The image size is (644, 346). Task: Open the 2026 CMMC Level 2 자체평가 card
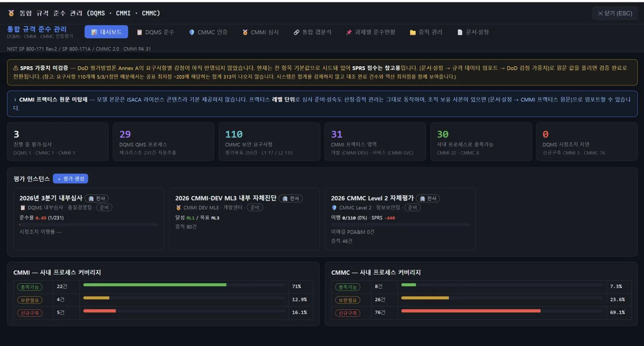click(400, 219)
